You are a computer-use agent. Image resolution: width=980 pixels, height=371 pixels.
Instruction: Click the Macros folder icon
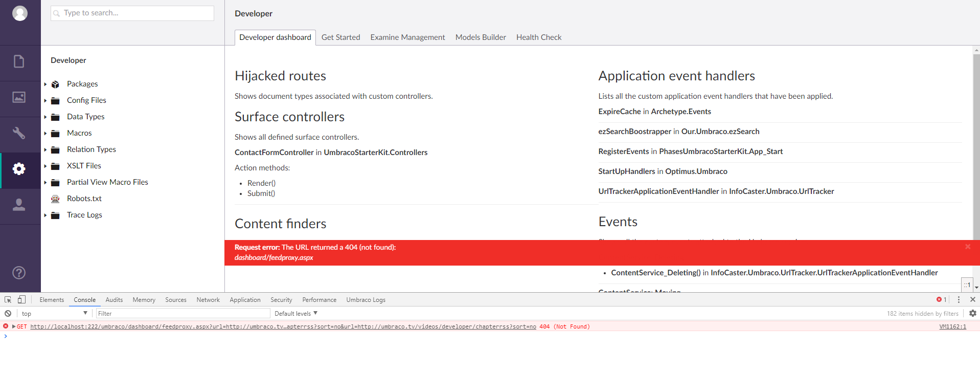pos(55,134)
